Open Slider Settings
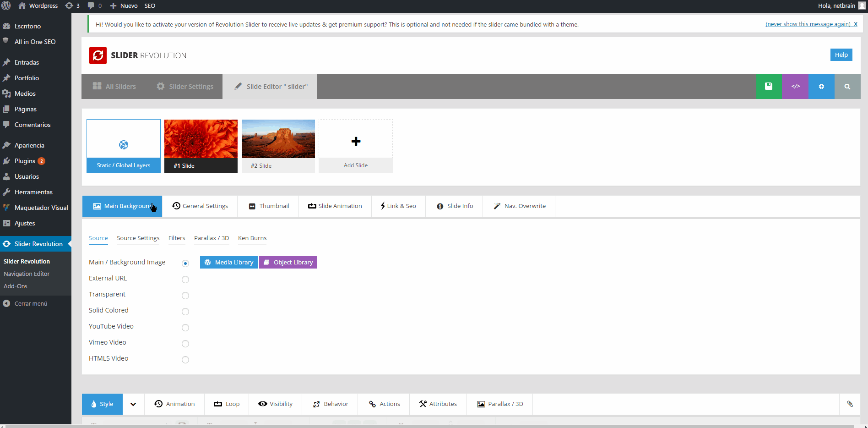The height and width of the screenshot is (428, 868). pyautogui.click(x=185, y=86)
